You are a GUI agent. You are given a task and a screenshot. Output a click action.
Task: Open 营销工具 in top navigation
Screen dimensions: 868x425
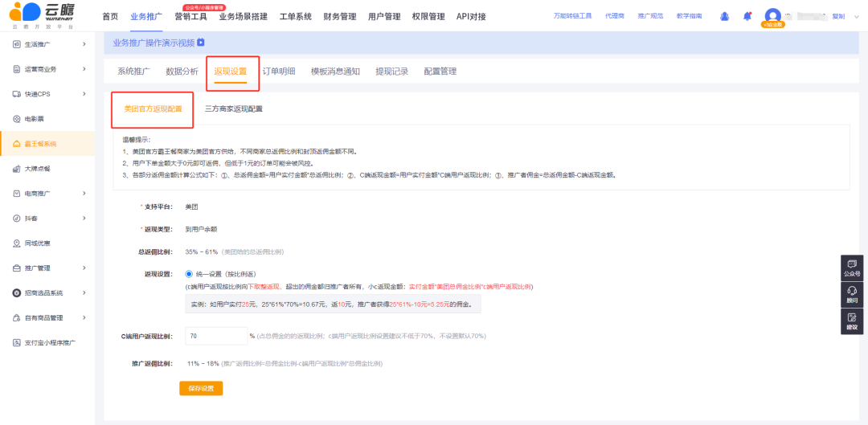point(190,17)
